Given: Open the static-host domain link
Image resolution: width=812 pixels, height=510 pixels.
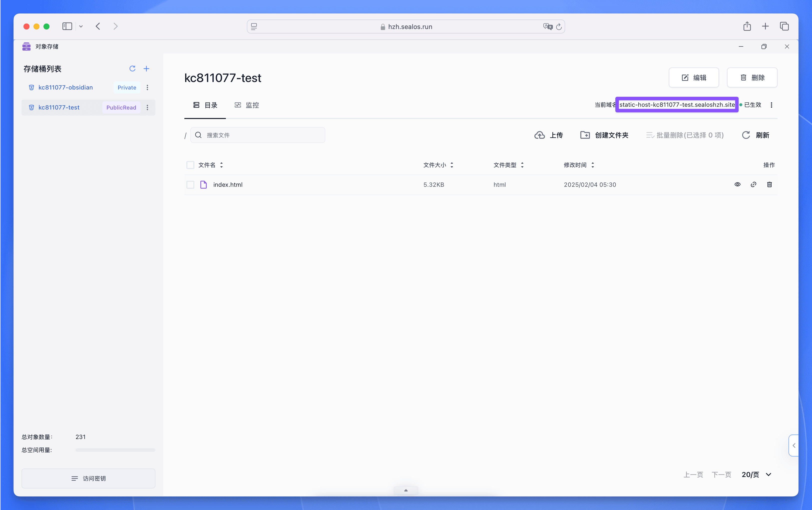Looking at the screenshot, I should pos(677,105).
